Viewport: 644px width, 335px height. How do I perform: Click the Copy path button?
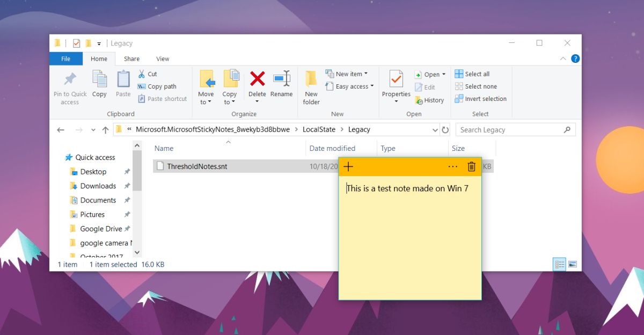tap(157, 86)
